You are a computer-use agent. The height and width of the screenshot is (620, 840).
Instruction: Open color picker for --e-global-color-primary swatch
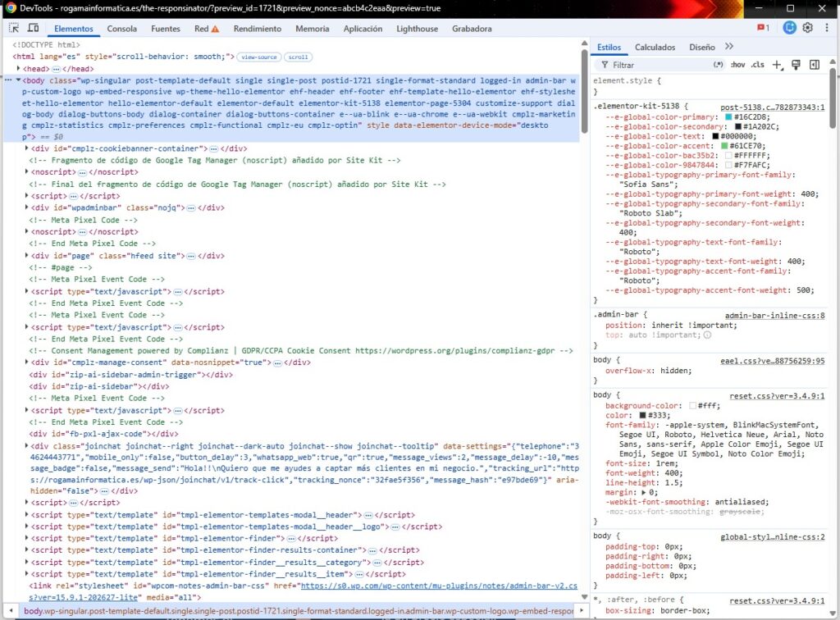click(x=728, y=116)
